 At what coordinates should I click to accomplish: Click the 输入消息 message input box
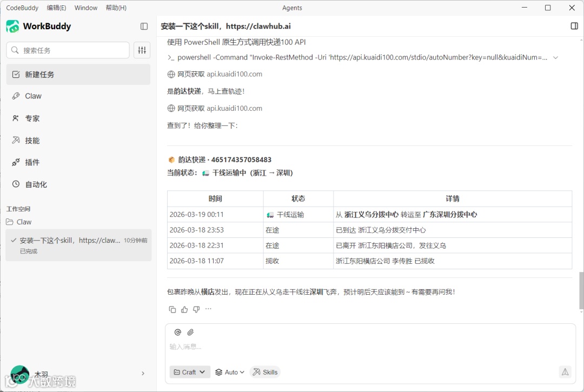coord(370,347)
